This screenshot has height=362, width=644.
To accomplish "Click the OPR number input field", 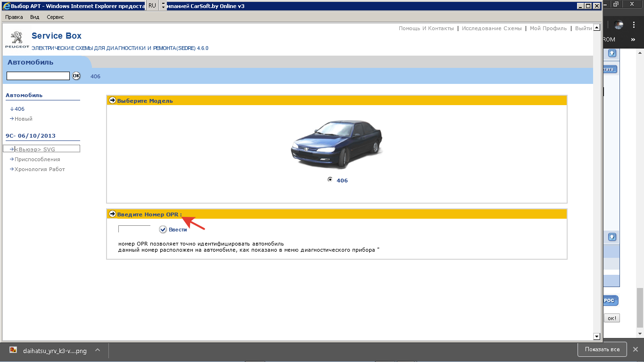I will click(x=134, y=229).
